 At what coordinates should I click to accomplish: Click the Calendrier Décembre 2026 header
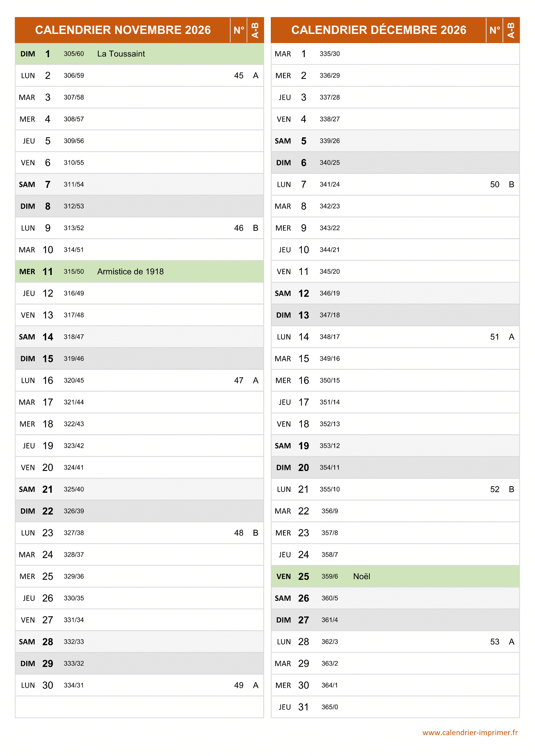pos(379,30)
